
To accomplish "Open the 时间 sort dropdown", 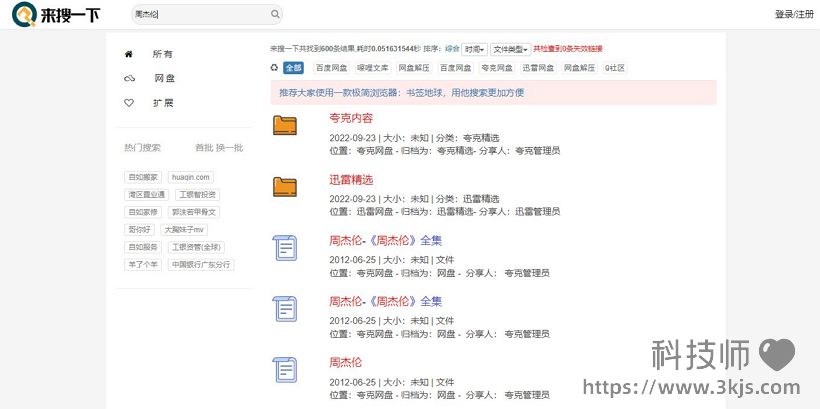I will pyautogui.click(x=474, y=49).
